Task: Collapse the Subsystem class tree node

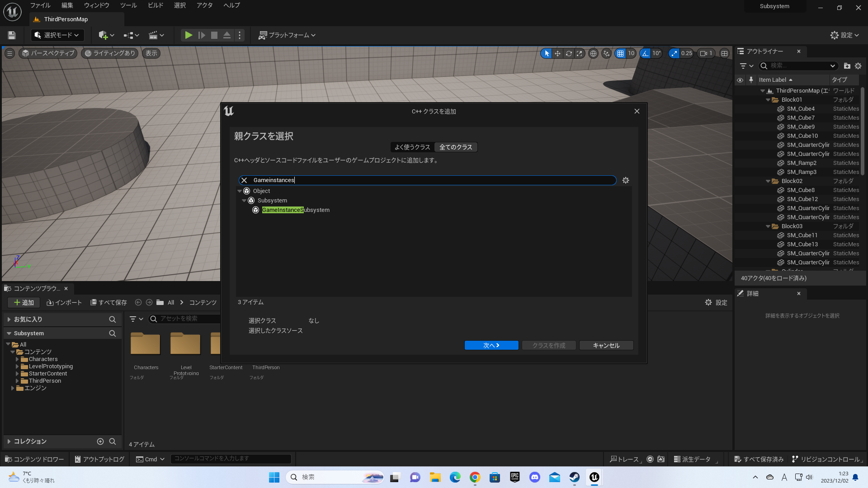Action: pyautogui.click(x=244, y=201)
